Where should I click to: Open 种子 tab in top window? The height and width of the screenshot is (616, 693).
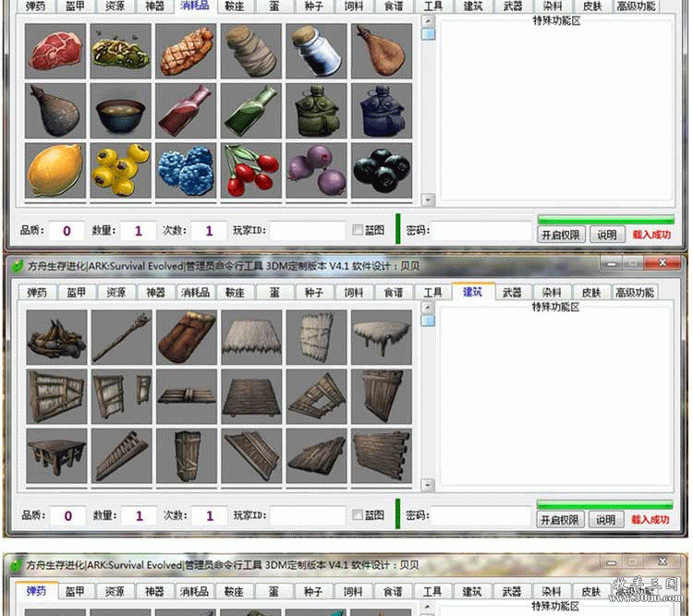tap(314, 6)
